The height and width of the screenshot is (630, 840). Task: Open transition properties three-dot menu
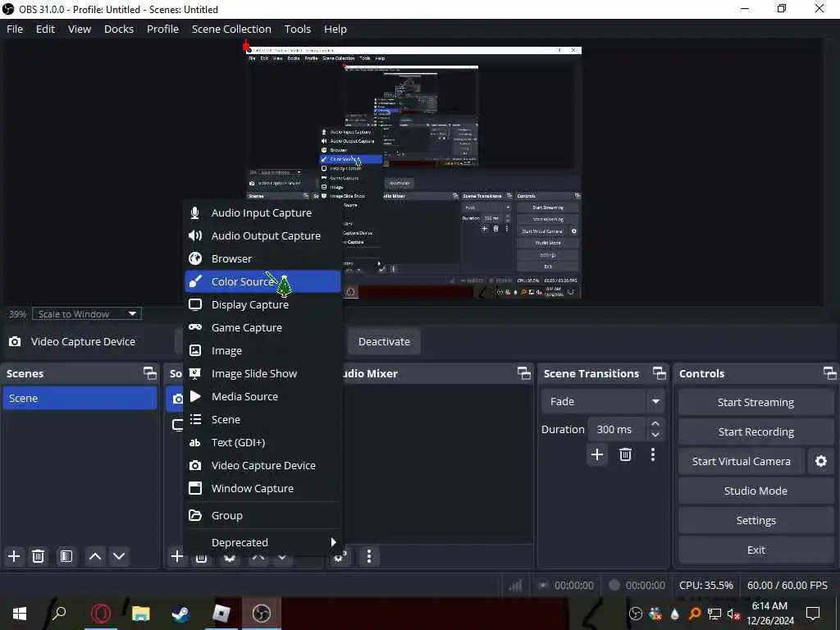coord(652,454)
